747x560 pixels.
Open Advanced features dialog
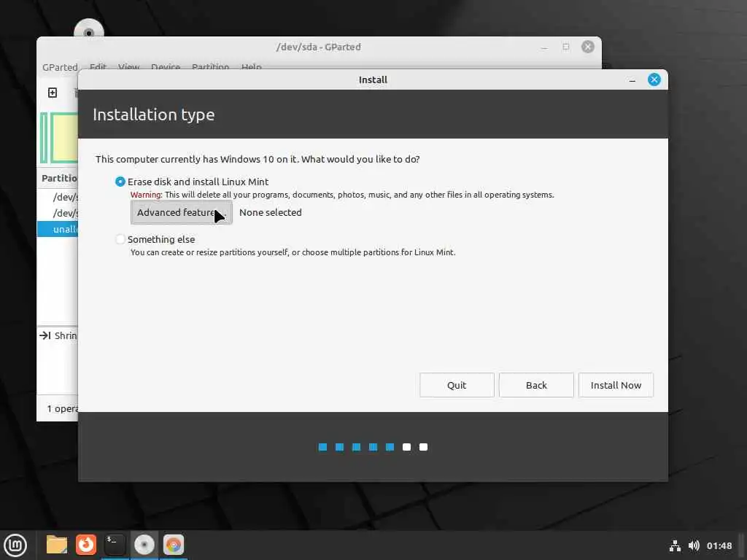[182, 212]
